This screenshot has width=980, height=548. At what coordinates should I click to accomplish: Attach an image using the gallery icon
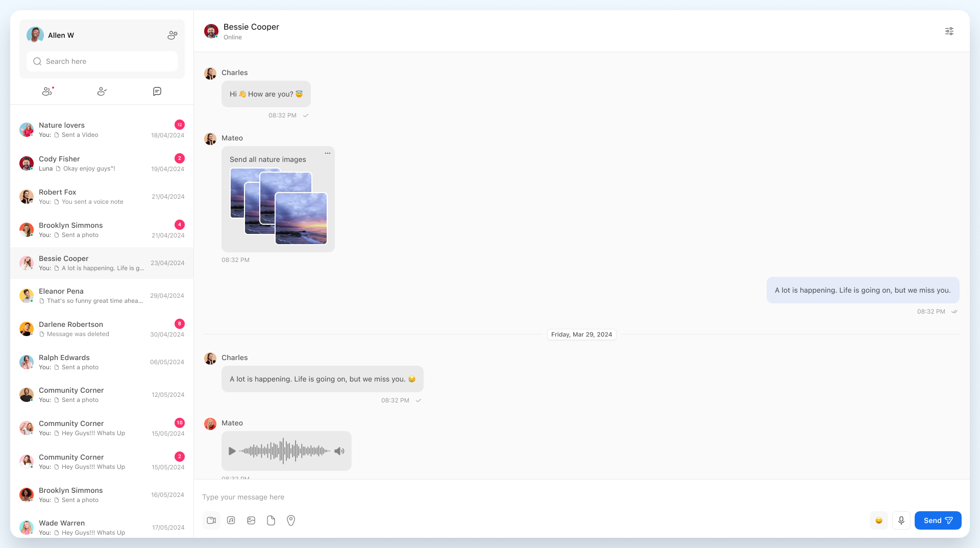pyautogui.click(x=251, y=520)
